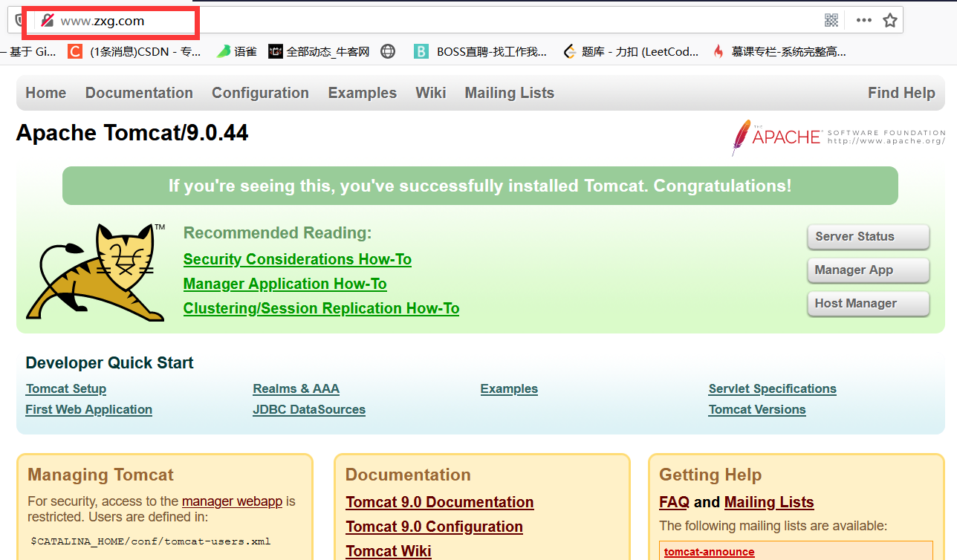
Task: Open the 慕课专栏 bookmark
Action: (x=779, y=51)
